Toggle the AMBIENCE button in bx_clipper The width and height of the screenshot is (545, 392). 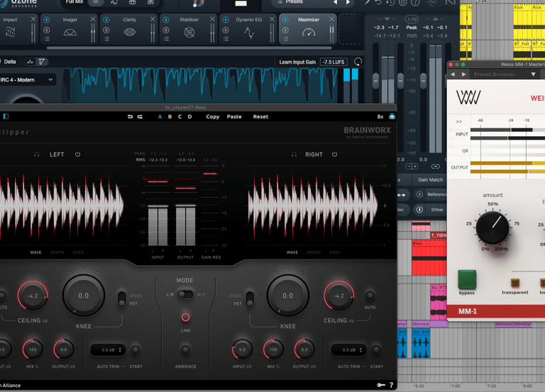(x=186, y=349)
